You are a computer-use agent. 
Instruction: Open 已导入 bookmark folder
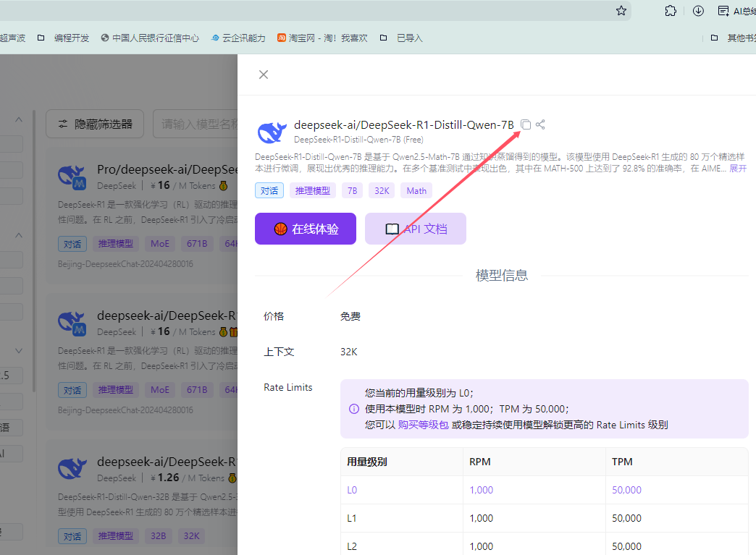[x=401, y=38]
